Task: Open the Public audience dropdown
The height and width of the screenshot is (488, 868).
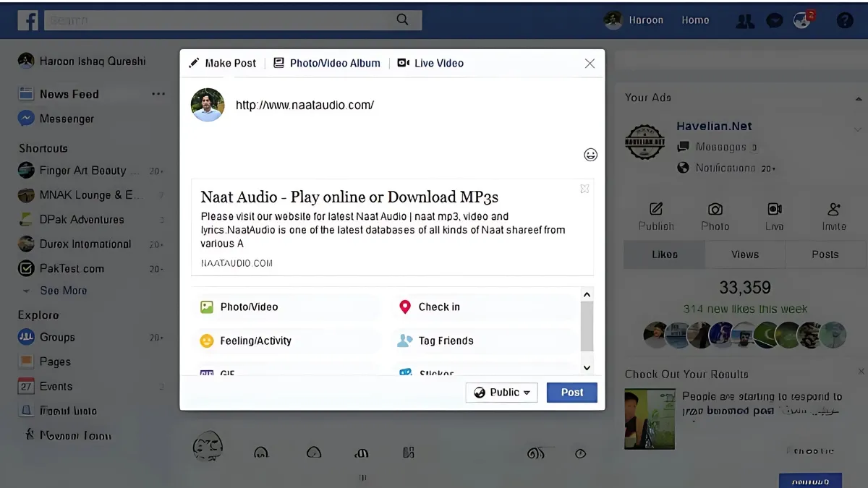Action: coord(502,393)
